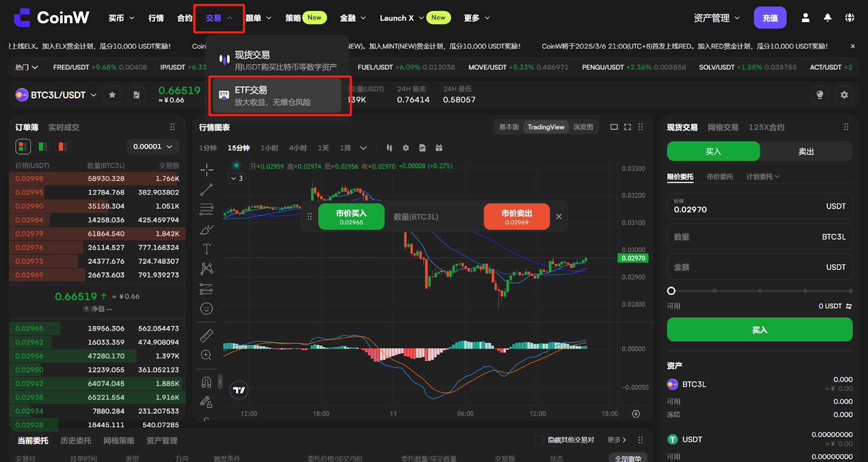868x462 pixels.
Task: Show only buy orders in order book
Action: point(43,146)
